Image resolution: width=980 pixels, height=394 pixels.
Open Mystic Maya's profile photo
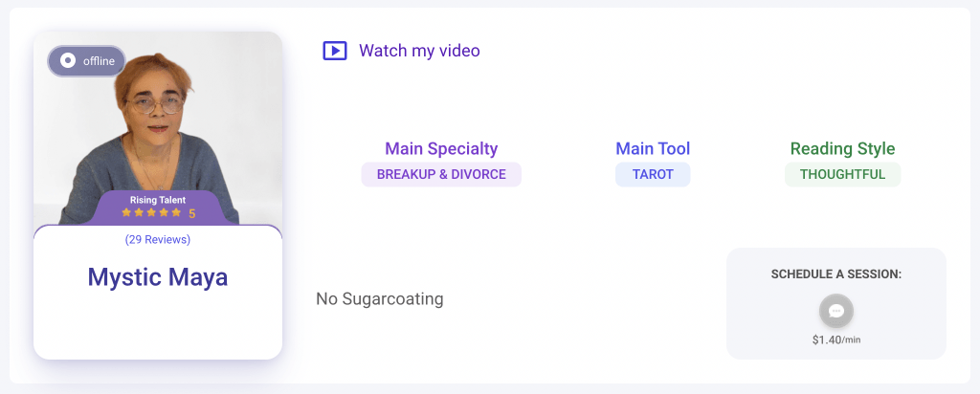click(158, 128)
